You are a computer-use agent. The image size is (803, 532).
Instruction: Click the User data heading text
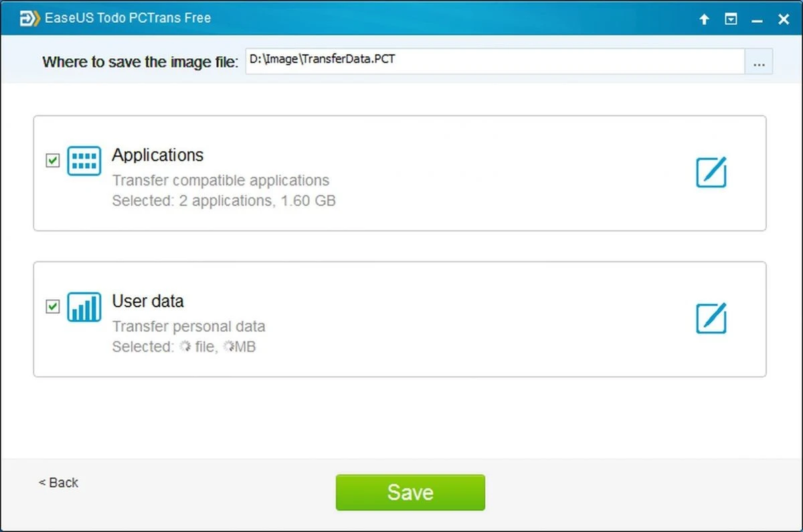tap(148, 301)
